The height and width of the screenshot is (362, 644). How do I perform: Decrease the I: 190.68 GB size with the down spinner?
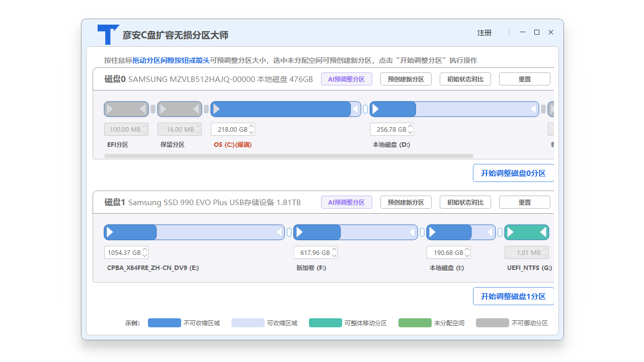coord(467,255)
